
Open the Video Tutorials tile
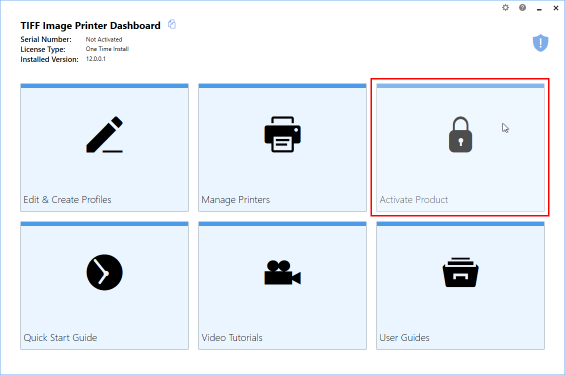(x=282, y=286)
